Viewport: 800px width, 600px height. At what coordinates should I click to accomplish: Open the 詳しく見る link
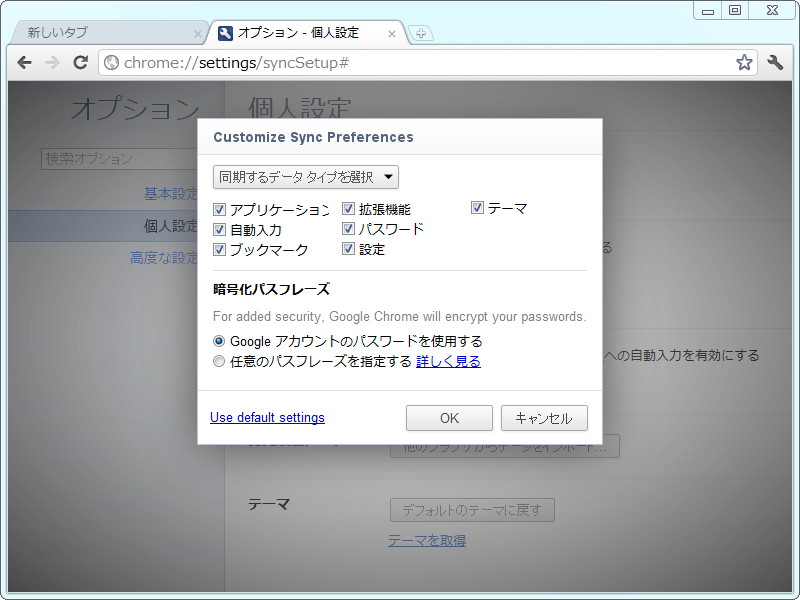pyautogui.click(x=448, y=361)
